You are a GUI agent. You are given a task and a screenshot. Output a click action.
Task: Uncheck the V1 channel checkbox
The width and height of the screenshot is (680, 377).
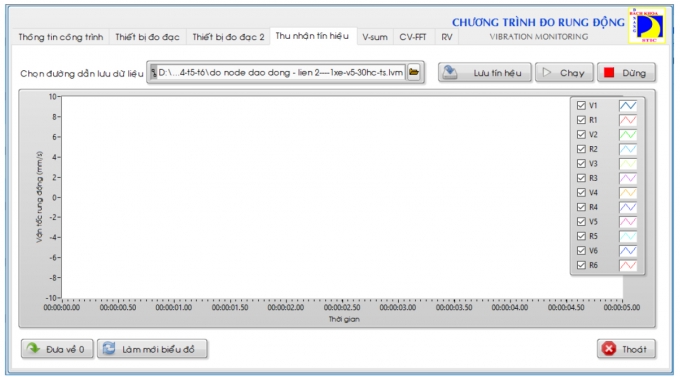pos(581,105)
